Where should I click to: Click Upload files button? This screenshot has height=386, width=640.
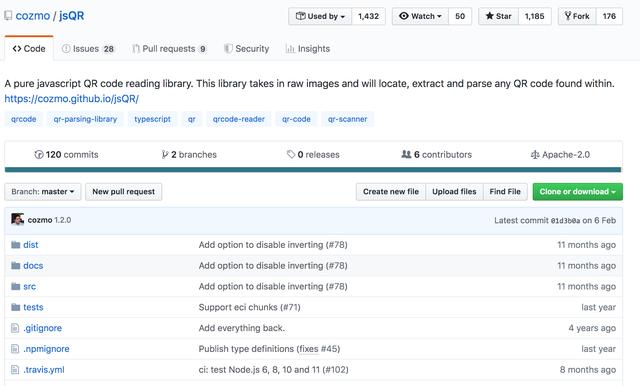454,192
